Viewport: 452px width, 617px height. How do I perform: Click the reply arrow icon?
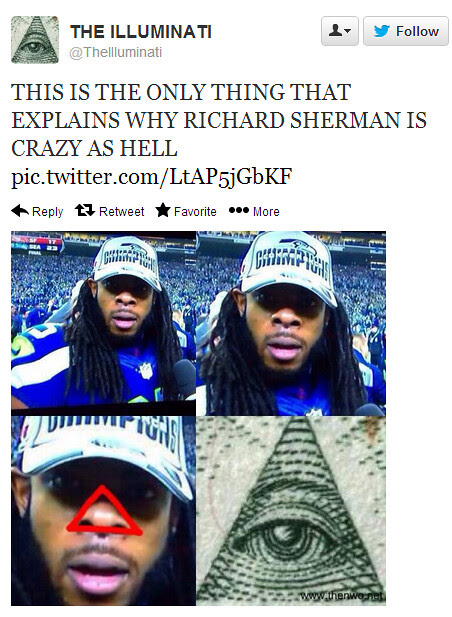pos(20,211)
